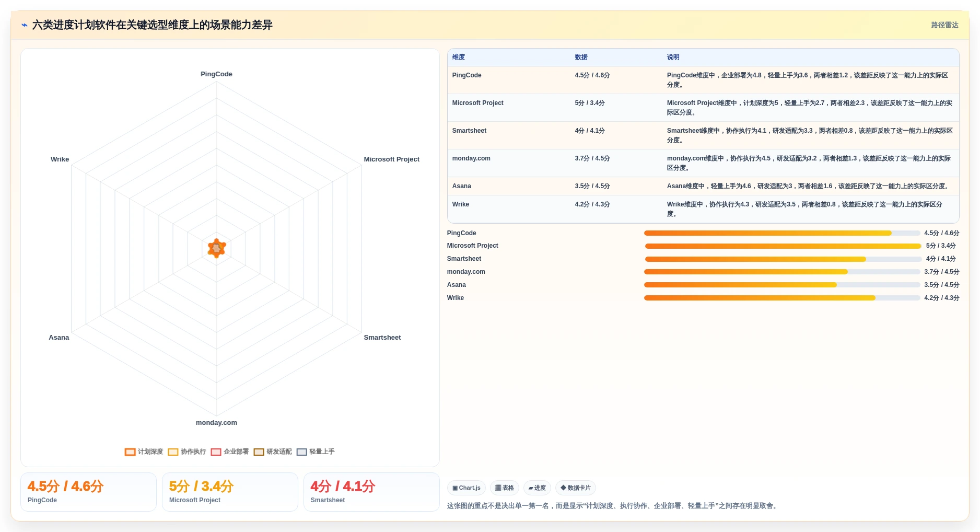Image resolution: width=980 pixels, height=532 pixels.
Task: Click the 说明 column header
Action: pyautogui.click(x=673, y=57)
